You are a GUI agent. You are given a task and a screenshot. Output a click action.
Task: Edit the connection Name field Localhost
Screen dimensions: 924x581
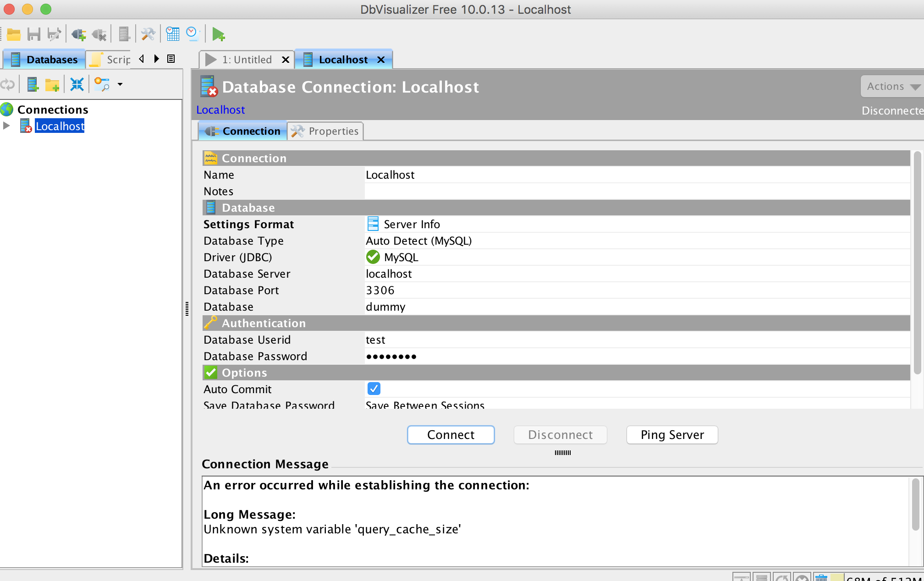[x=637, y=175]
